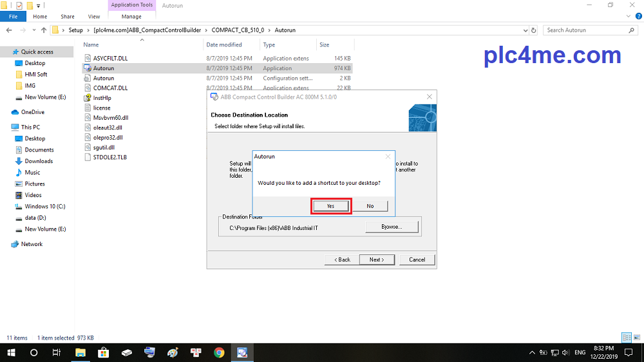
Task: Expand address bar history dropdown
Action: coord(526,30)
